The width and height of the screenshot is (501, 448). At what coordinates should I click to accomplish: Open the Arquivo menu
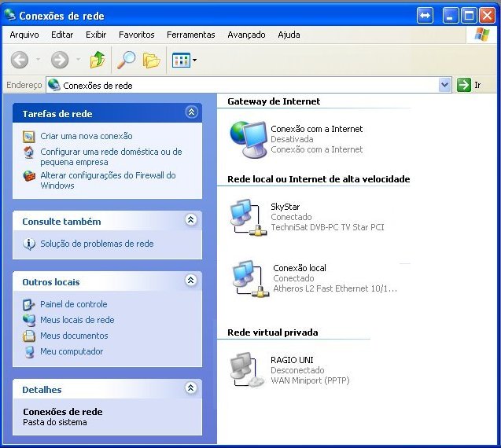tap(24, 35)
